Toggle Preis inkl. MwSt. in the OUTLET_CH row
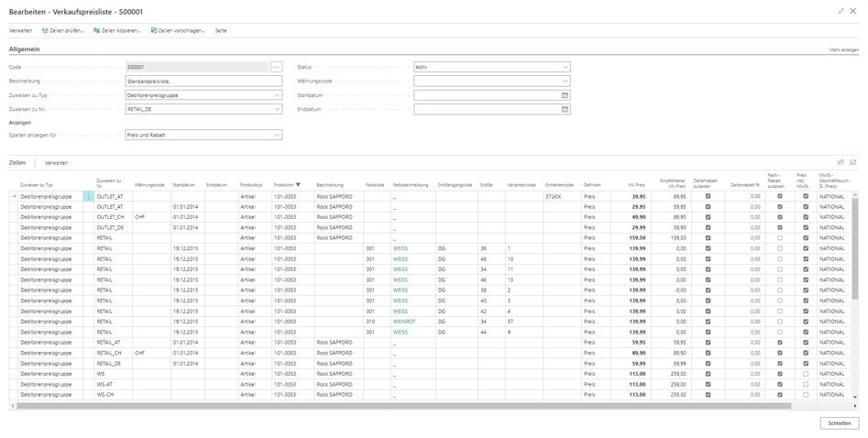Viewport: 868px width, 438px height. coord(805,217)
